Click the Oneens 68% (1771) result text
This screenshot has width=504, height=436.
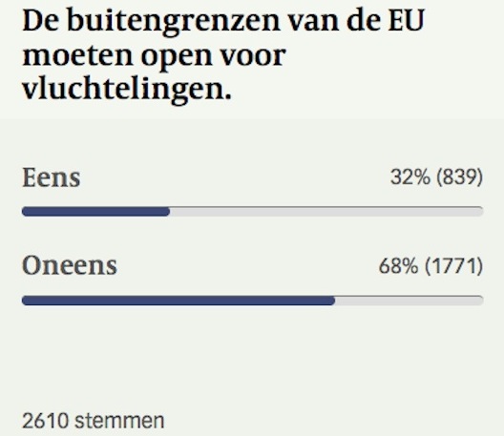pos(430,266)
